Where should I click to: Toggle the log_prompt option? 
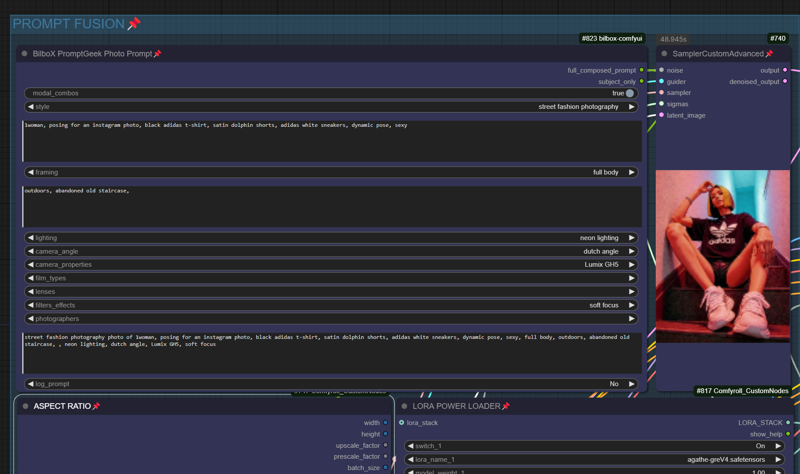coord(330,384)
